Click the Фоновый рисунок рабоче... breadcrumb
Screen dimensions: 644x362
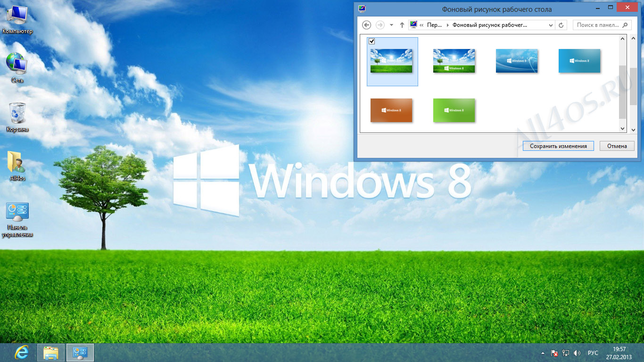point(489,25)
